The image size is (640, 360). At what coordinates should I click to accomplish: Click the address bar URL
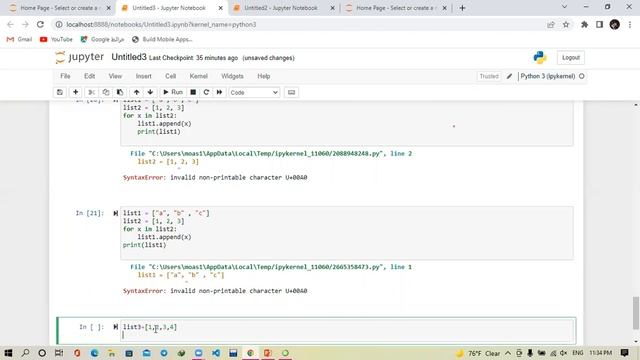coord(161,24)
